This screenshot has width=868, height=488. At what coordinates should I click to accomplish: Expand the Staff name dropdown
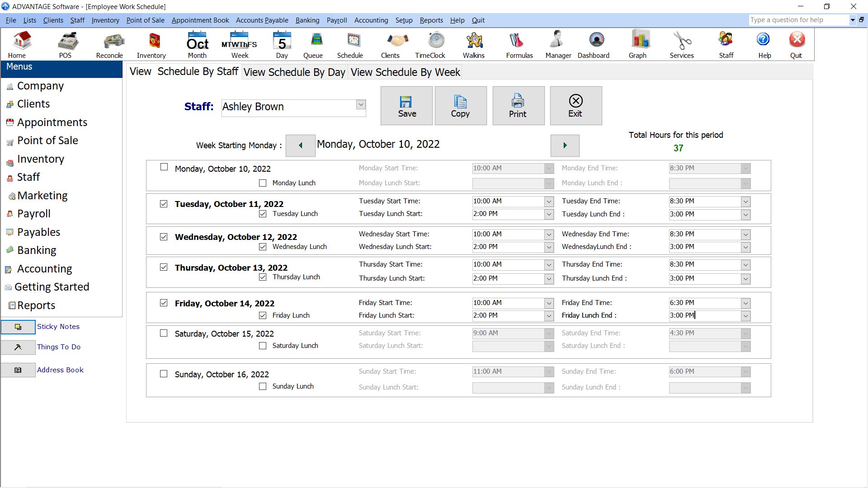click(361, 105)
